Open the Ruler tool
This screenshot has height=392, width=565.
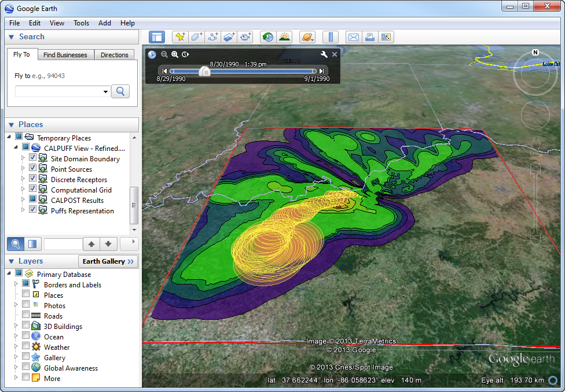331,37
